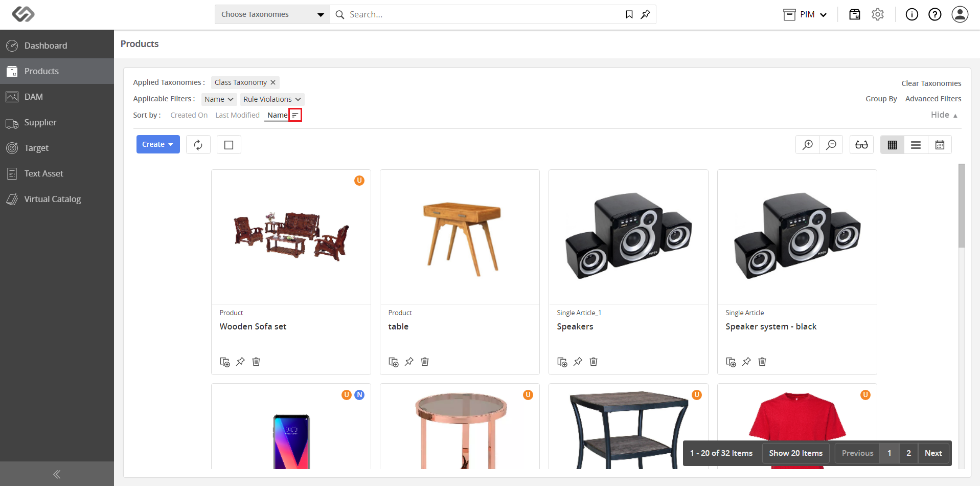Sort by Created On
The height and width of the screenshot is (486, 980).
(x=189, y=115)
